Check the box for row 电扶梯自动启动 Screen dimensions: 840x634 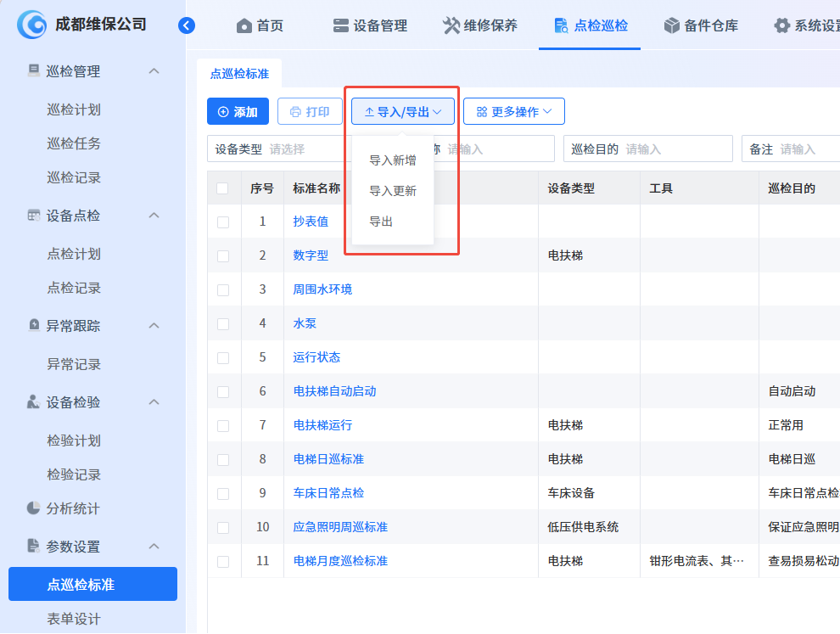pyautogui.click(x=223, y=392)
